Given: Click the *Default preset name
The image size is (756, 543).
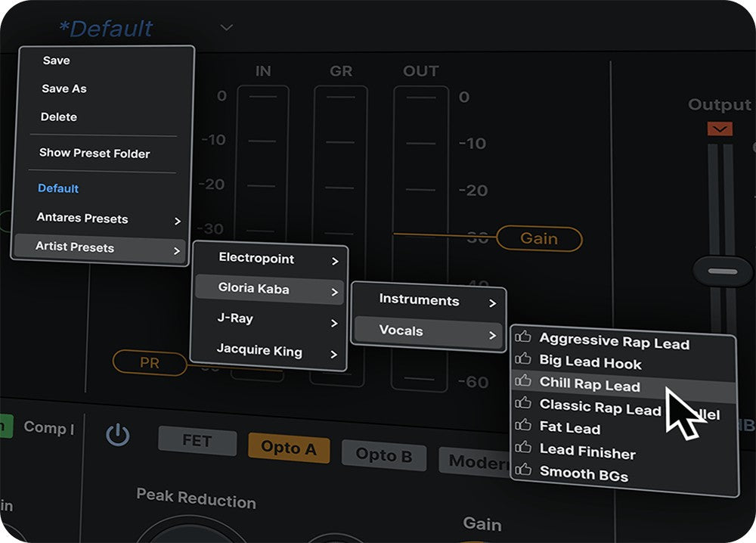Looking at the screenshot, I should 106,29.
